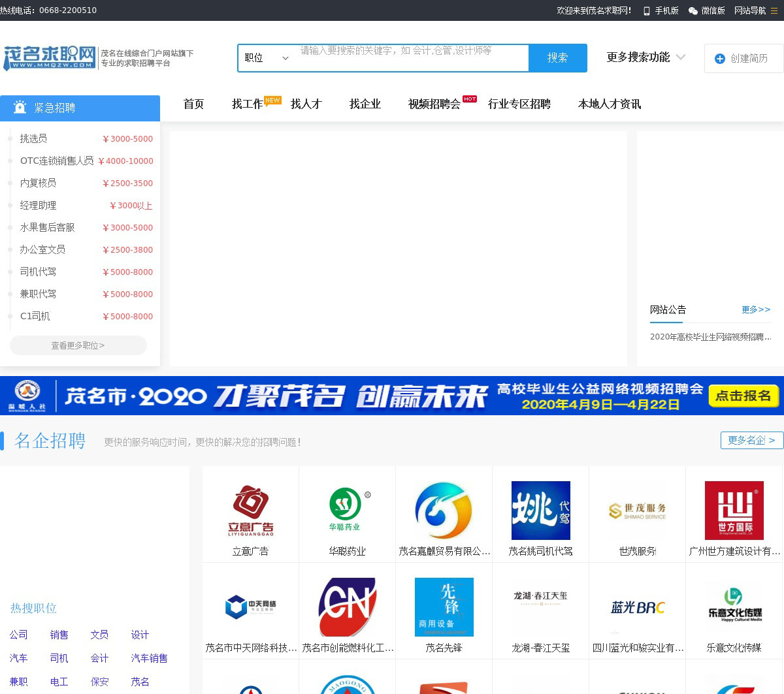Image resolution: width=784 pixels, height=694 pixels.
Task: Click the 茂名求职网 site logo
Action: click(50, 58)
